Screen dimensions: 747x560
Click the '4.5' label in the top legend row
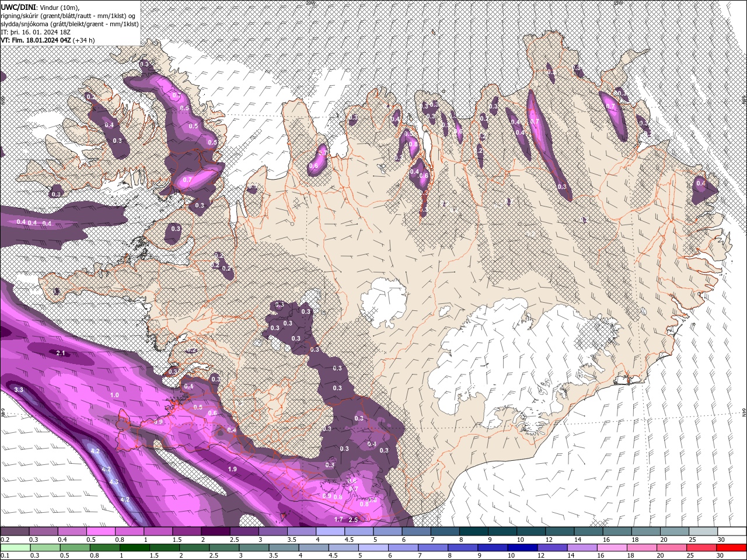pos(349,540)
